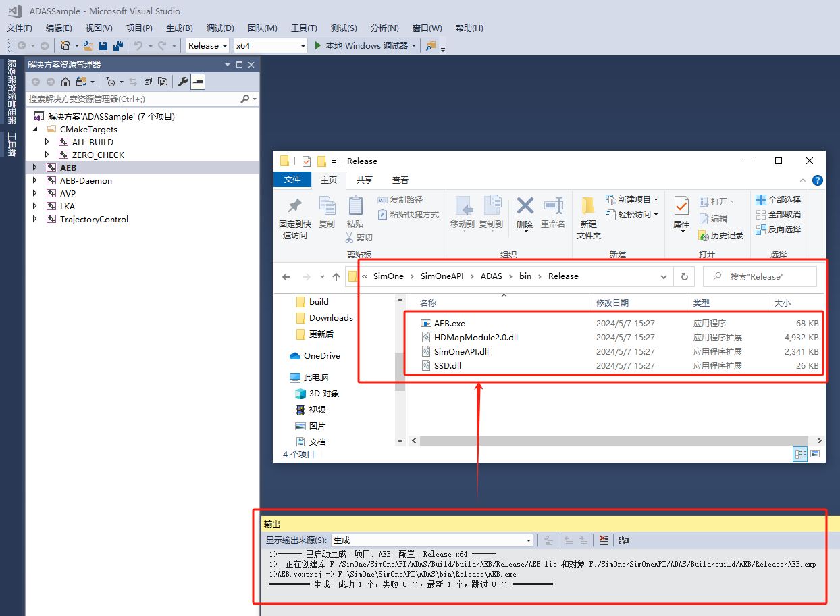The image size is (840, 616).
Task: Expand the AEB project node
Action: pyautogui.click(x=35, y=168)
